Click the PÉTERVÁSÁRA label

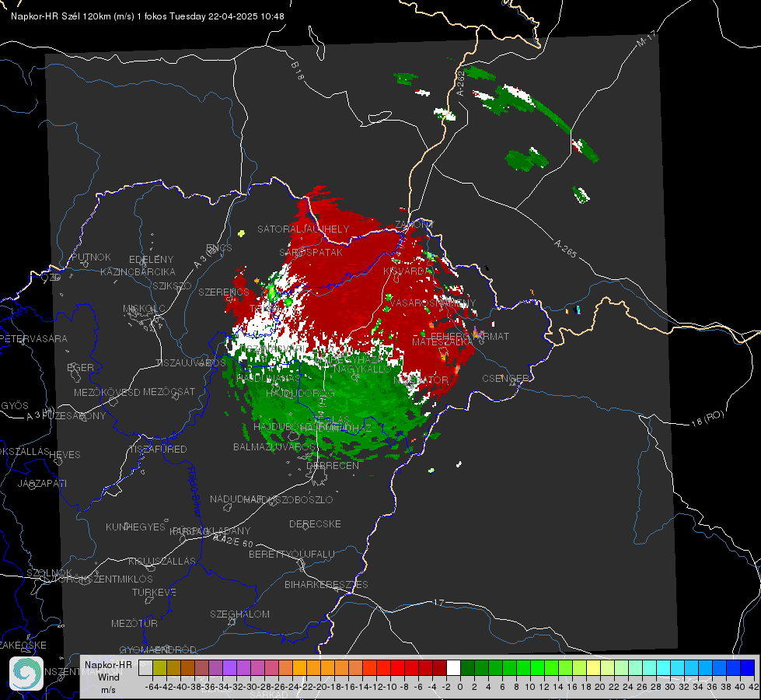33,338
